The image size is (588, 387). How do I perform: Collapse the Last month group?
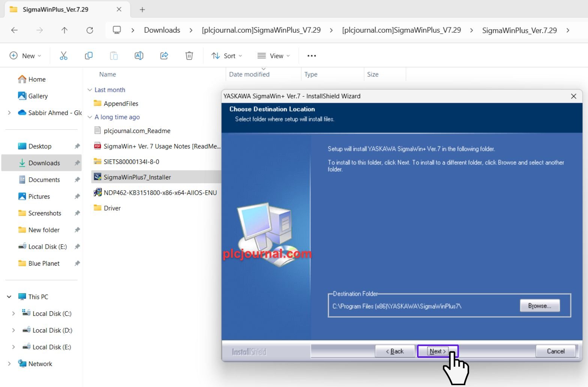[90, 90]
